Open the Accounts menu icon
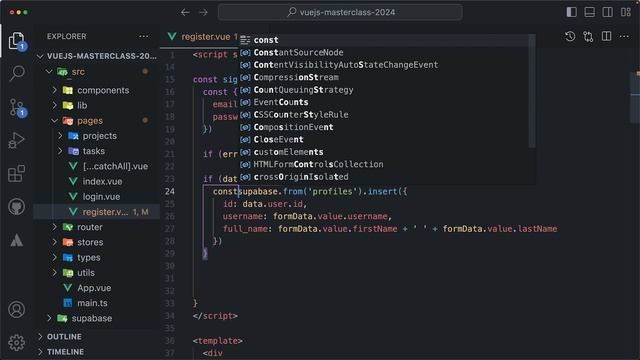This screenshot has height=360, width=640. click(x=17, y=310)
